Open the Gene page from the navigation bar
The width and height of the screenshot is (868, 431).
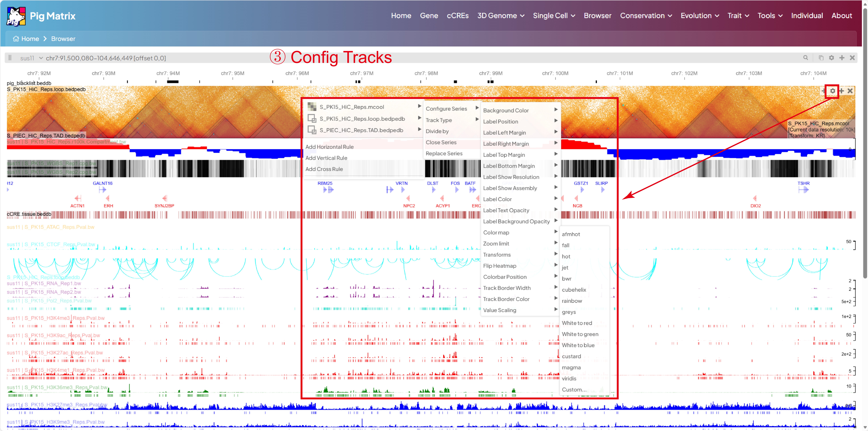click(429, 16)
